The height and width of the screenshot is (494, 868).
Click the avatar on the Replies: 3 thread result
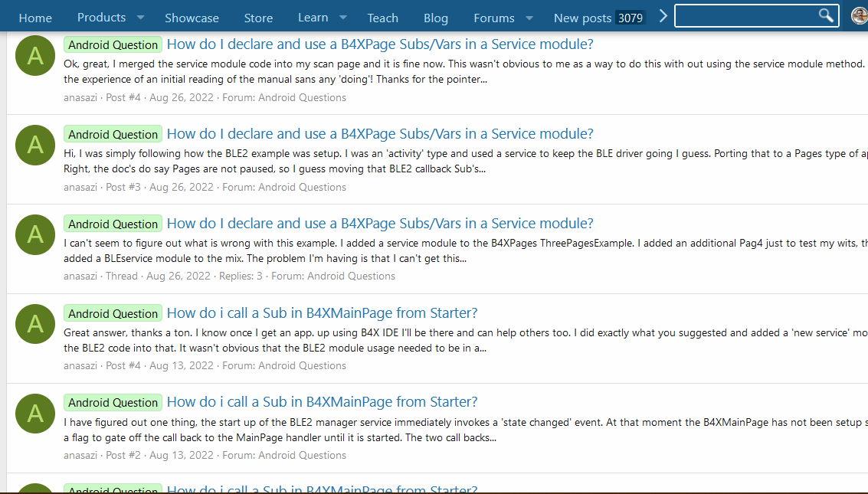(x=35, y=234)
